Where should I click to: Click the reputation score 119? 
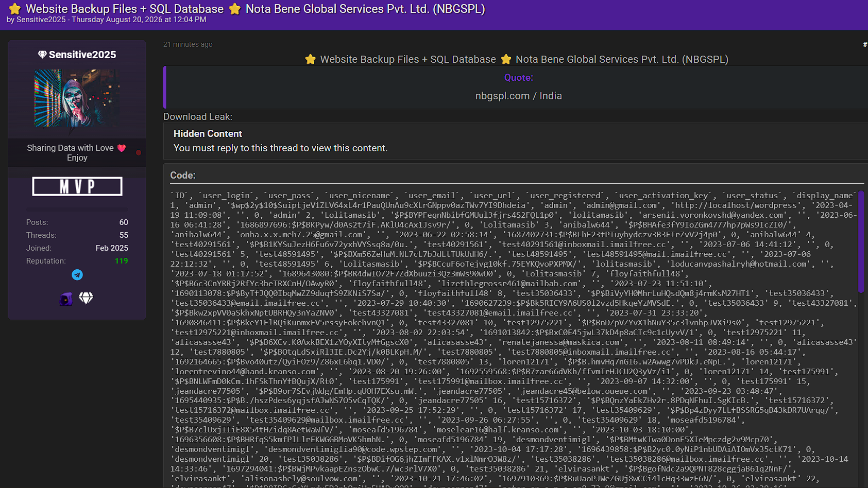click(x=122, y=261)
